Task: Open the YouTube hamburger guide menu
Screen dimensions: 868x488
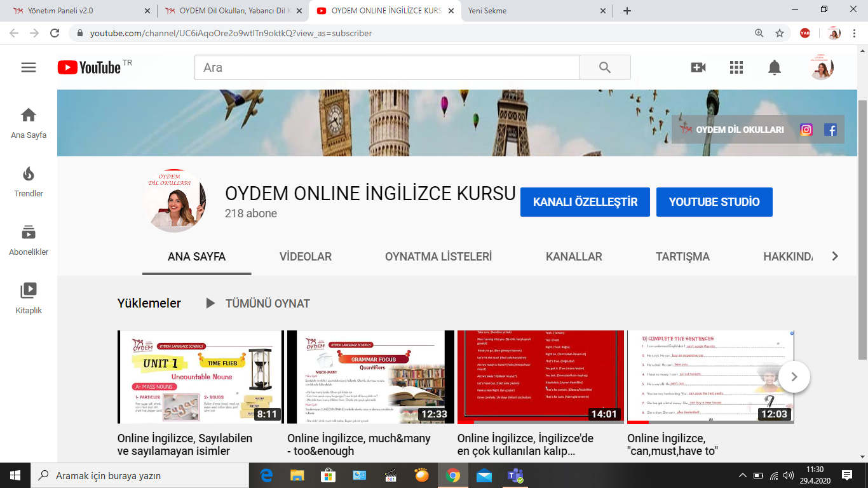Action: coord(29,67)
